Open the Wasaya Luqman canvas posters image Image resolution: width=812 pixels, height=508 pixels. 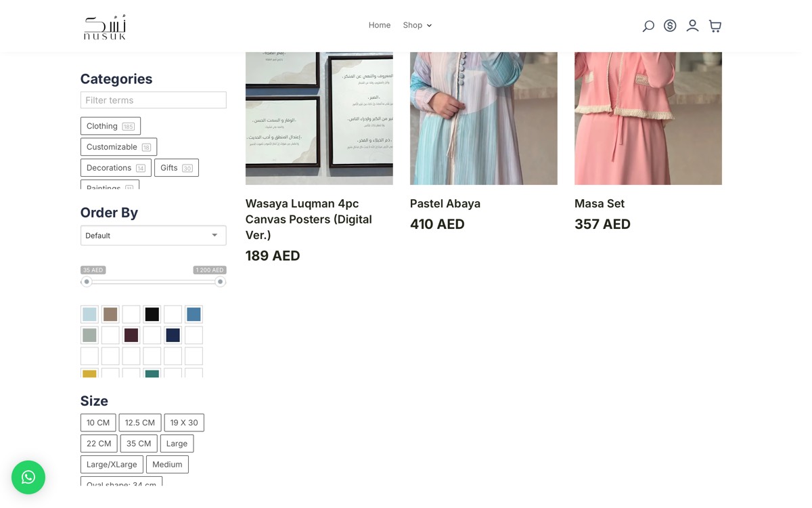point(319,119)
